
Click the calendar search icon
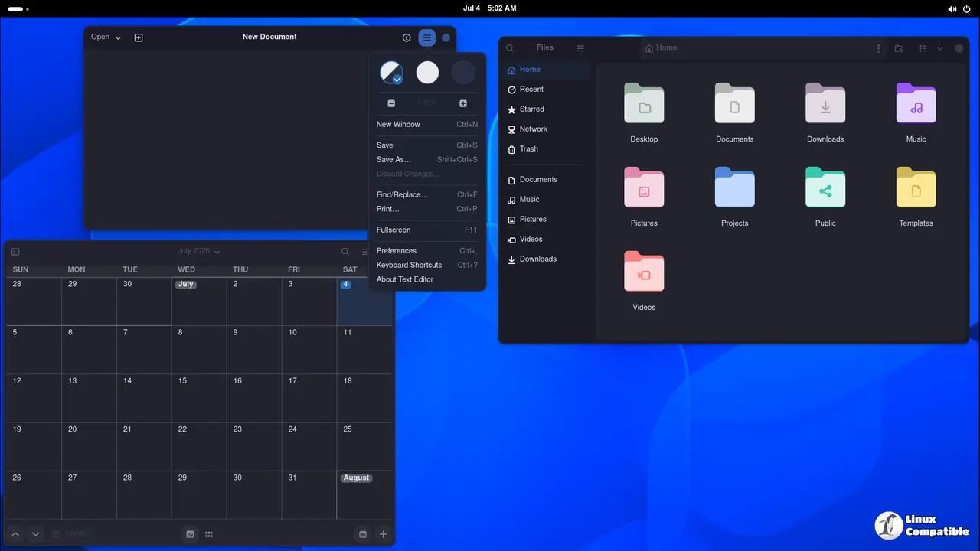345,252
